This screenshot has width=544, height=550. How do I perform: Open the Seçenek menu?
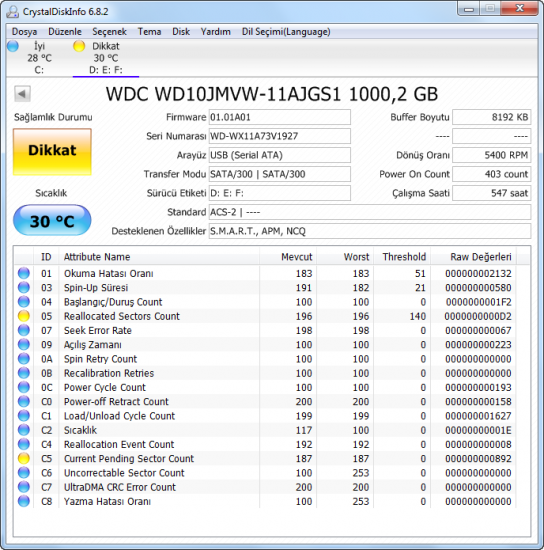[x=109, y=32]
